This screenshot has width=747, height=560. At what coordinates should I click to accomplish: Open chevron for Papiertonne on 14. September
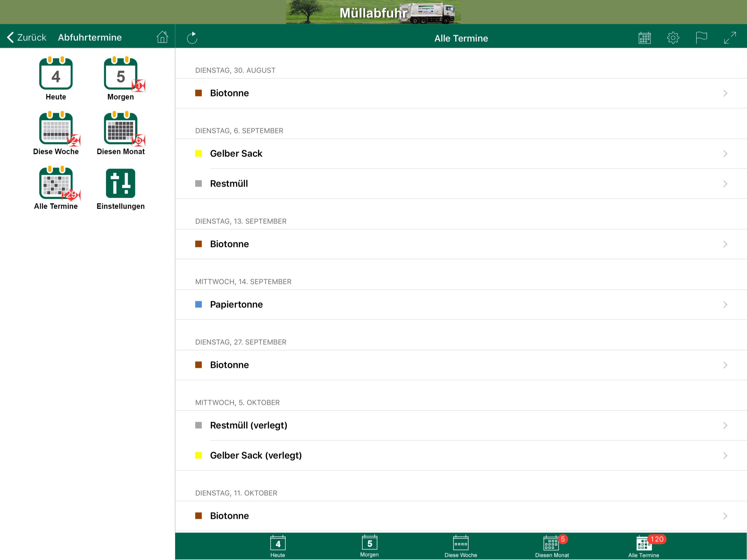point(725,305)
